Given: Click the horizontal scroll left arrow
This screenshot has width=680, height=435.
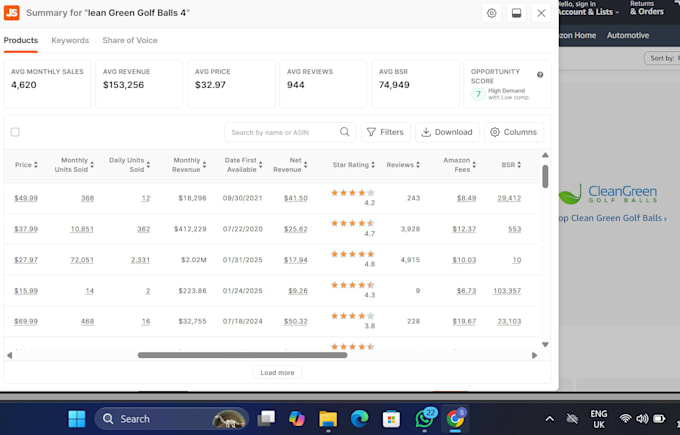Looking at the screenshot, I should 10,355.
